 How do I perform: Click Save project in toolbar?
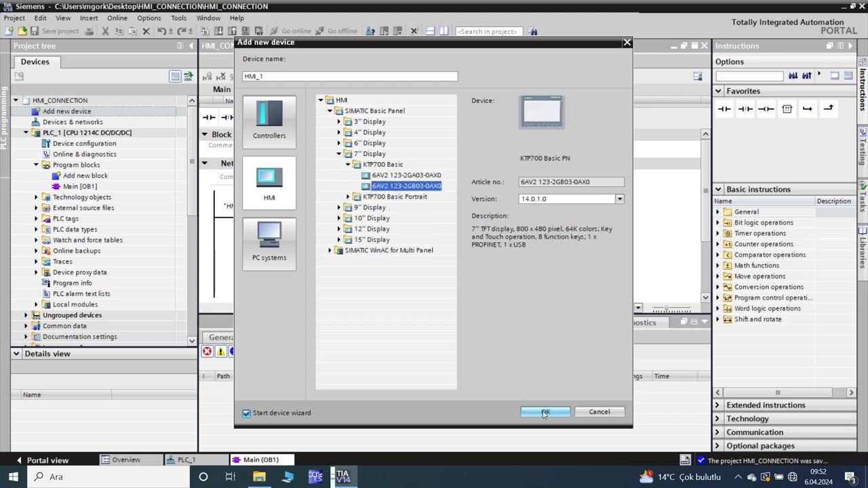(54, 31)
